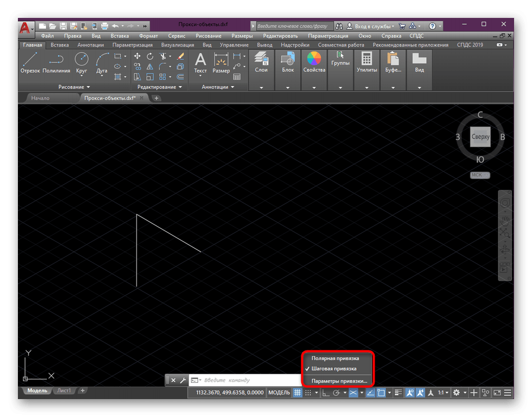Add a new drawing tab with plus
Screen dimensions: 532x417
click(x=156, y=98)
